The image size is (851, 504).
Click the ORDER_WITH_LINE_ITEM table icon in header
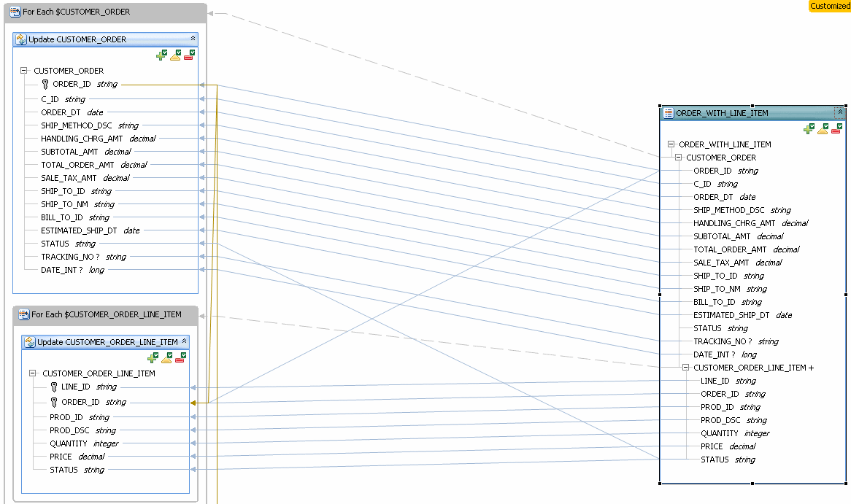click(x=669, y=113)
